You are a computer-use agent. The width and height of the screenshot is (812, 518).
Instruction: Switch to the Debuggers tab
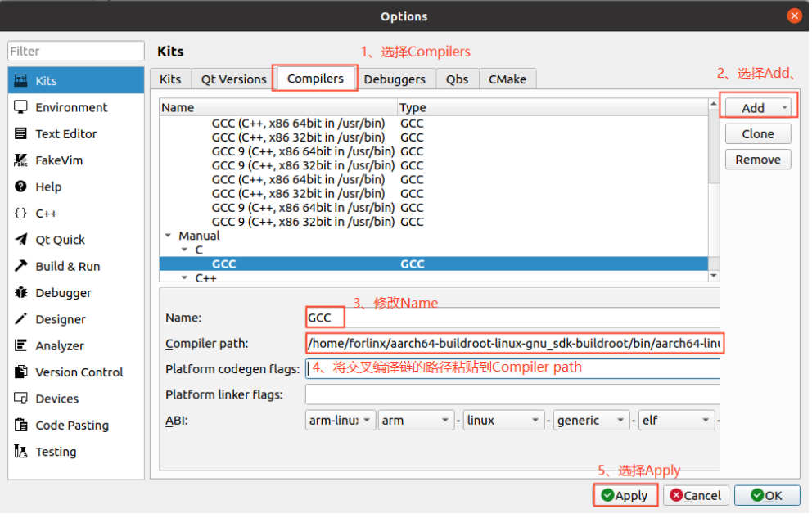pos(395,79)
